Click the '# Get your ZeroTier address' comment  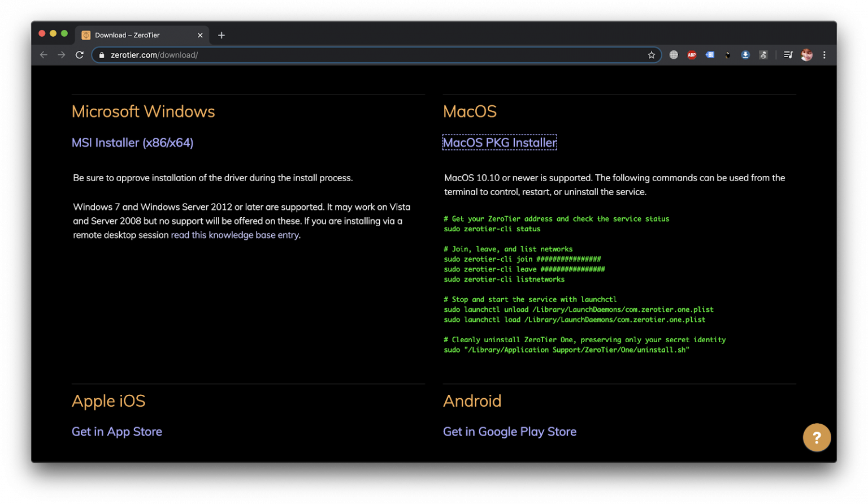(557, 219)
